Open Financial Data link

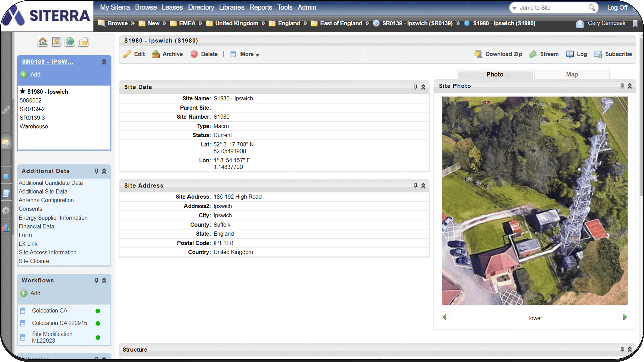[36, 226]
